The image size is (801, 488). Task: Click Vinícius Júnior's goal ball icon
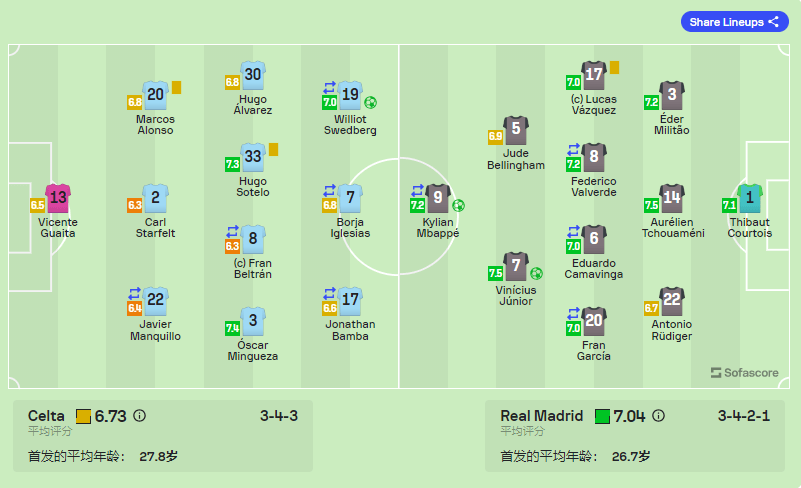click(536, 274)
